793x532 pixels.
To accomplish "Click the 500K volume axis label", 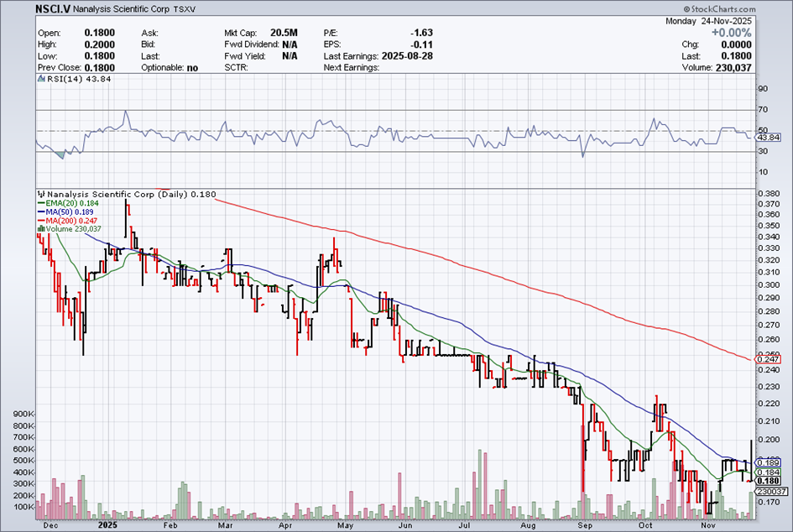I will point(23,461).
